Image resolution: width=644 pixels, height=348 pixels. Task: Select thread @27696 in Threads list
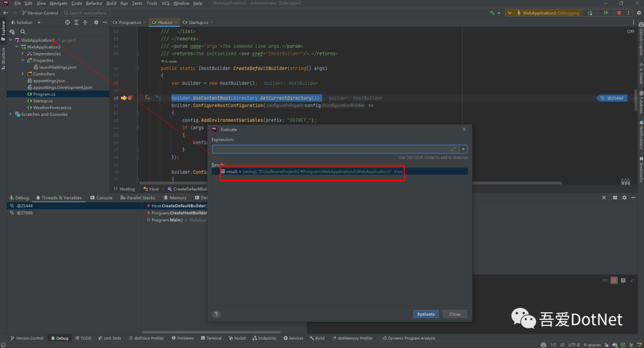tap(74, 213)
